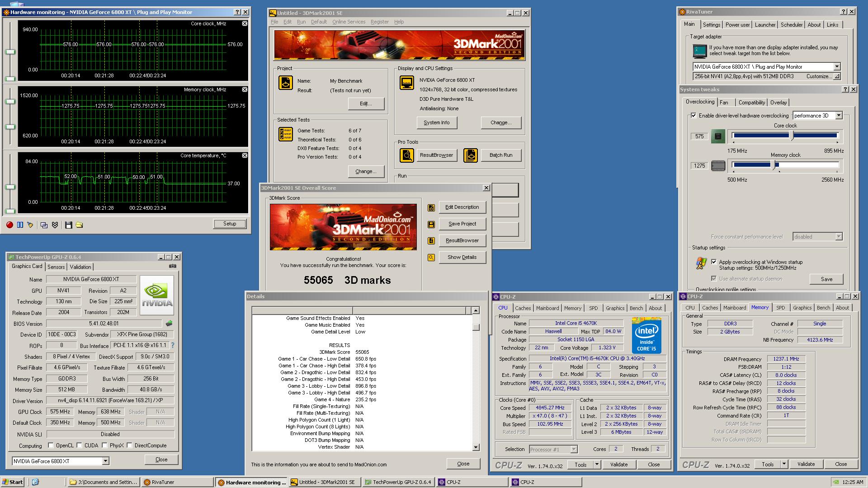This screenshot has width=868, height=488.
Task: Click the Batch Run icon in Pro Tools
Action: [x=471, y=155]
